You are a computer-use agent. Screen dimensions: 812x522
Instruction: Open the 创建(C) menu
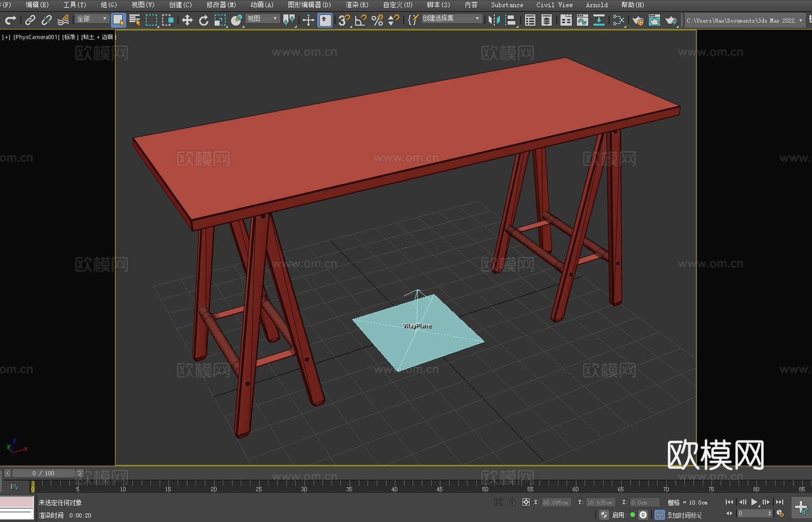tap(180, 5)
